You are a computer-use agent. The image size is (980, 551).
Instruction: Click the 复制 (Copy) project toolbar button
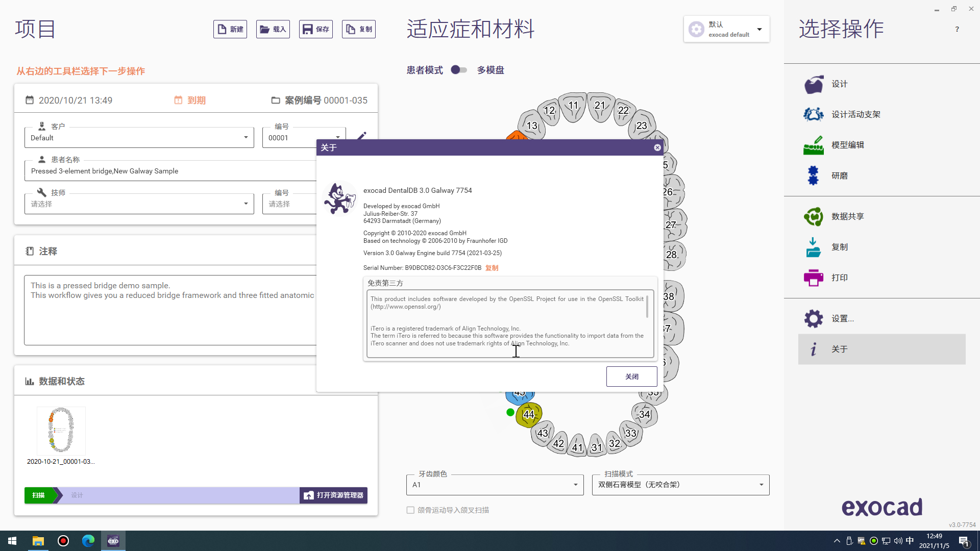point(359,29)
